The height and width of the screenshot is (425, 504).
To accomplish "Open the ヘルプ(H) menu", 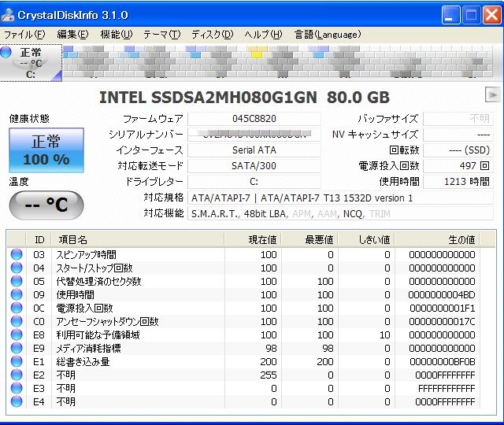I will pyautogui.click(x=263, y=35).
